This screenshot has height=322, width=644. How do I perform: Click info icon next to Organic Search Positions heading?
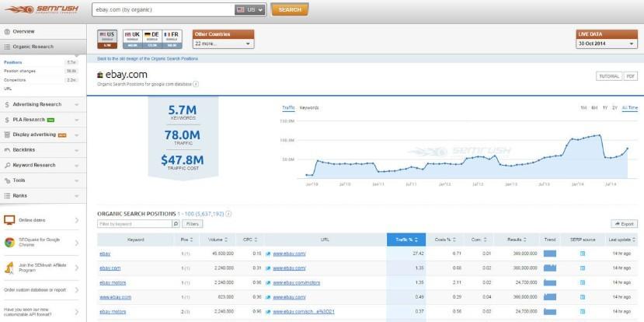228,213
